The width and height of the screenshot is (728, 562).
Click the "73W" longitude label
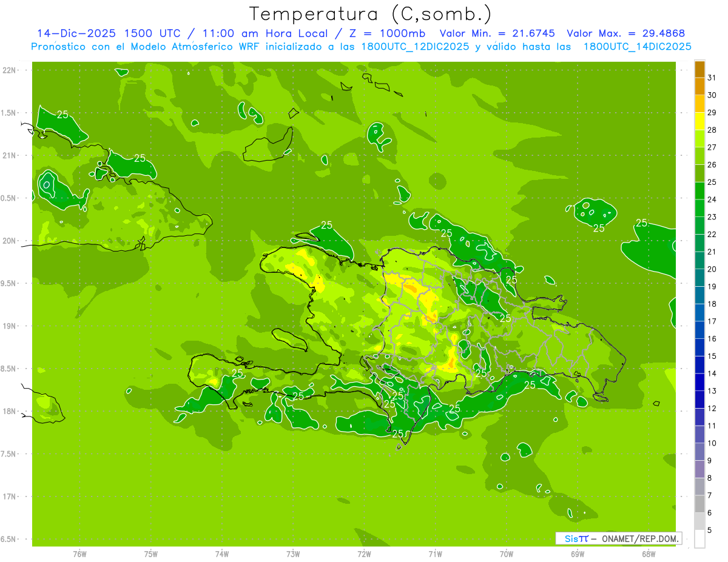click(293, 554)
